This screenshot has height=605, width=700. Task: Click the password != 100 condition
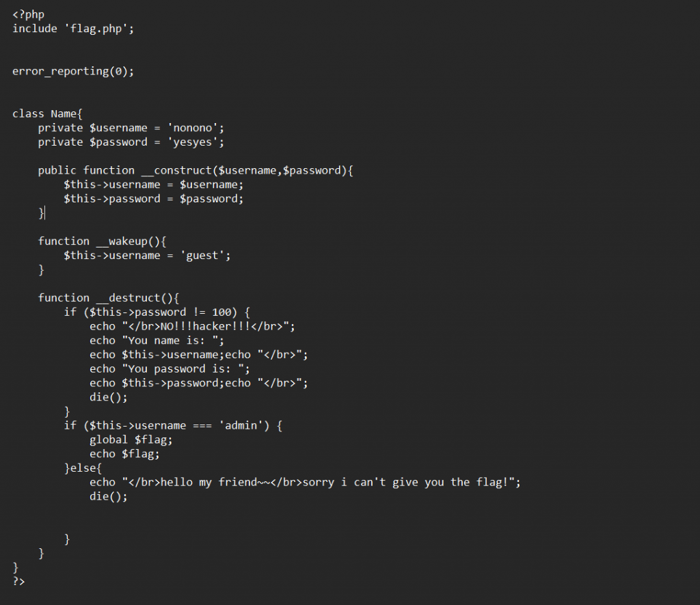pyautogui.click(x=160, y=312)
